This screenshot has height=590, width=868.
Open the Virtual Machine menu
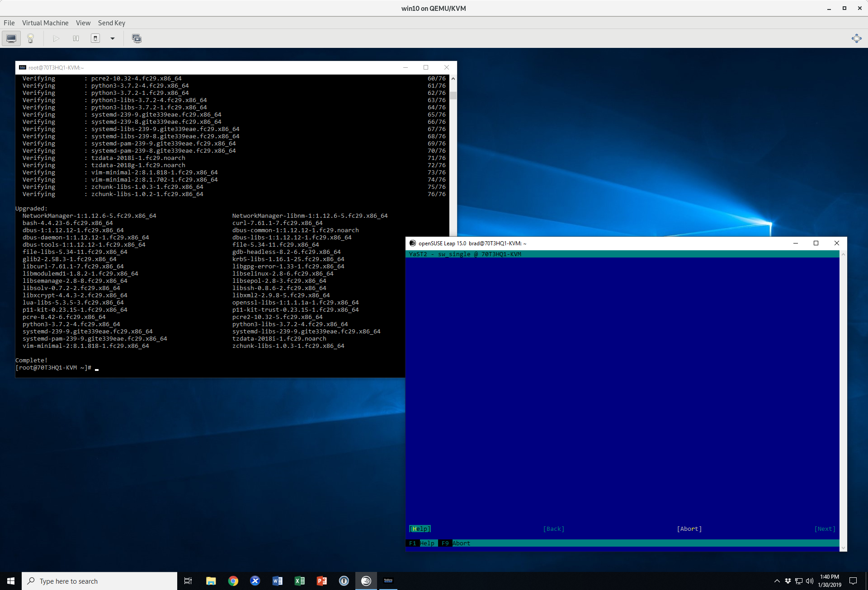click(x=45, y=23)
